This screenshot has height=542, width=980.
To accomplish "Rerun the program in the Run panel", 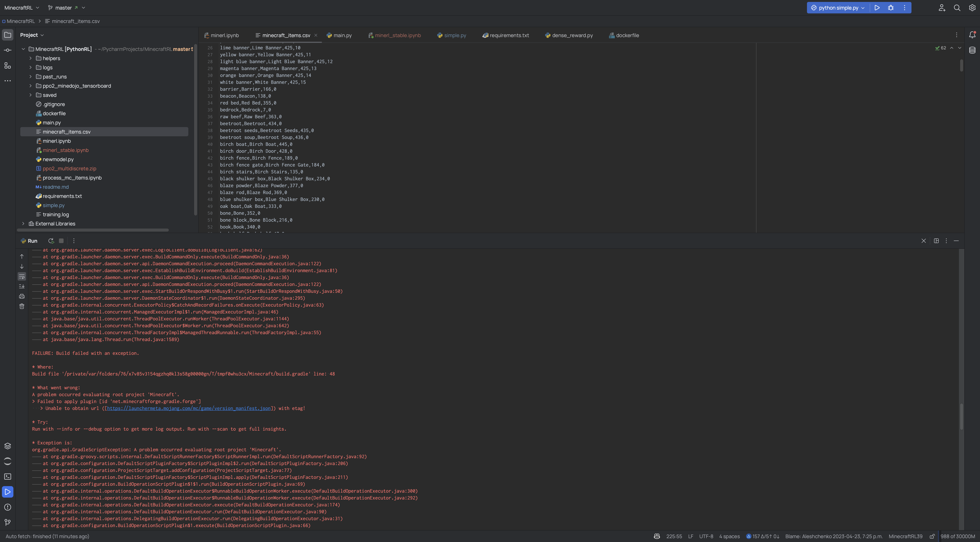I will [51, 241].
